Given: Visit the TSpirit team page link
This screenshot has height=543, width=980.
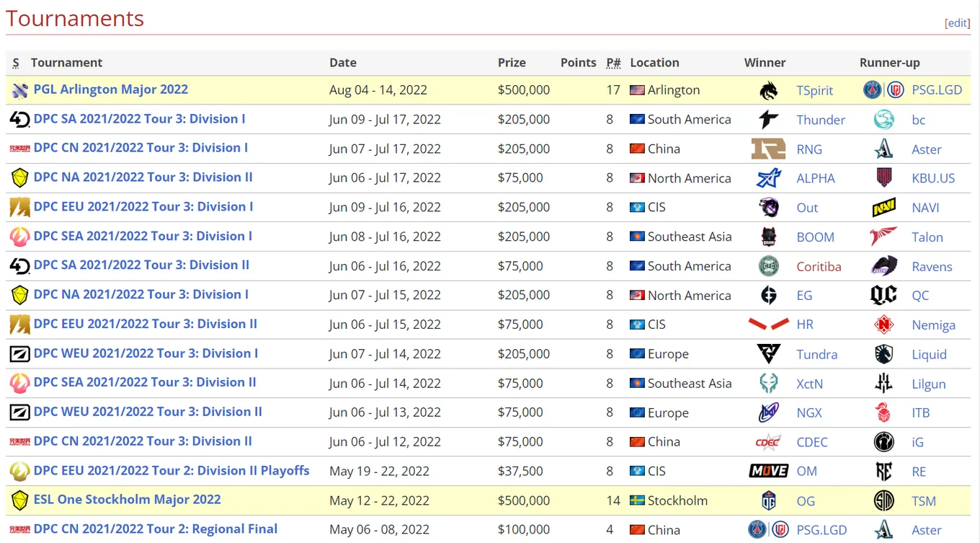Looking at the screenshot, I should pos(815,90).
